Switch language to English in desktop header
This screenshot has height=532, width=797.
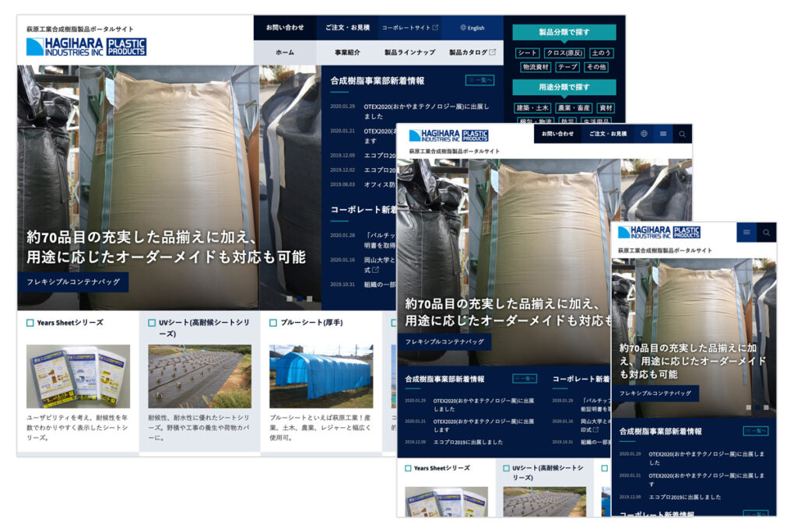pos(472,28)
